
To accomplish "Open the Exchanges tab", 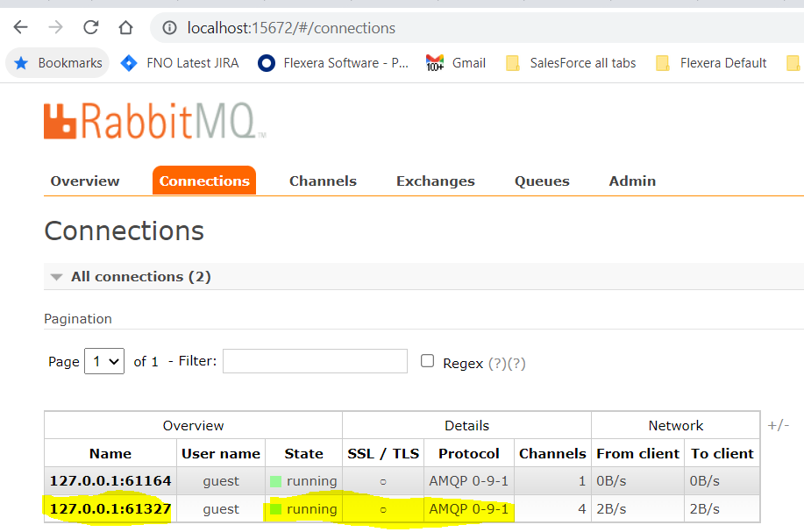I will 436,181.
